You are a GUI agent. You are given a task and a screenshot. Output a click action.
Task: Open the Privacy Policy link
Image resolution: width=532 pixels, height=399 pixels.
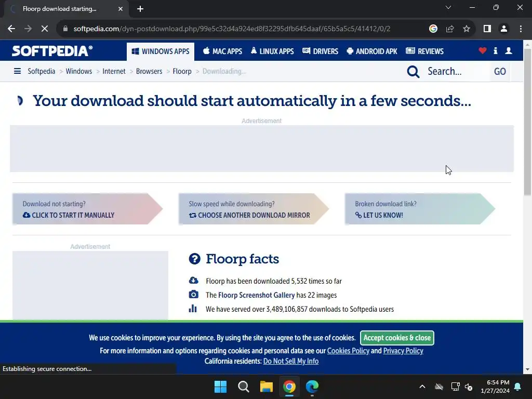[403, 351]
